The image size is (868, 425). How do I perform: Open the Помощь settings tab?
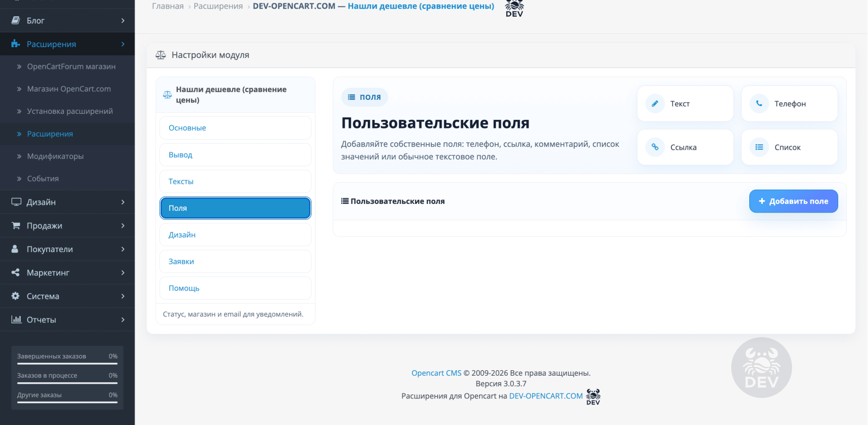click(235, 288)
